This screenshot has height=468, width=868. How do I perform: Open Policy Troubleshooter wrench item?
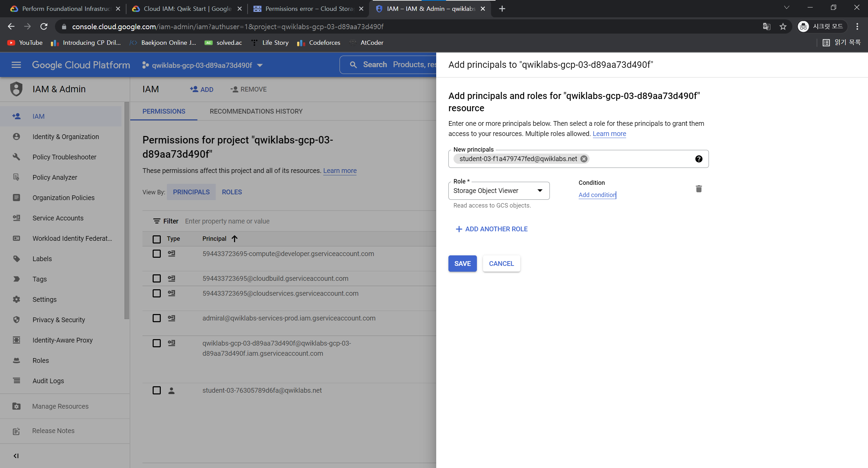pyautogui.click(x=64, y=157)
